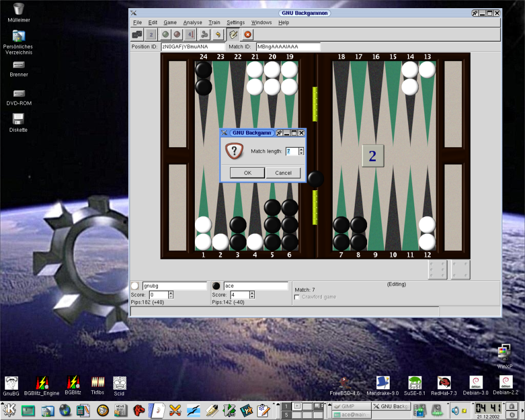Click the white player color indicator

(135, 286)
